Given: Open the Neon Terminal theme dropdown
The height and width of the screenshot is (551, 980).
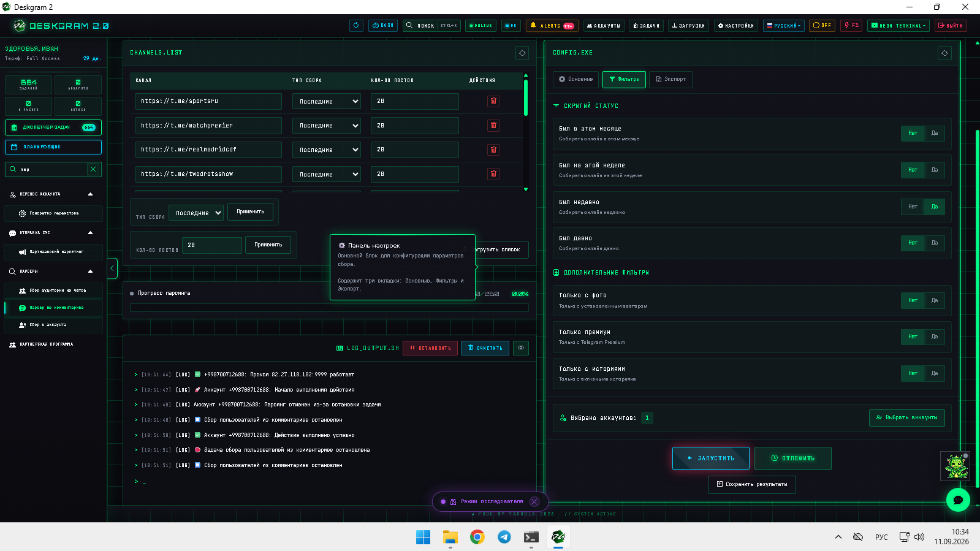Looking at the screenshot, I should pyautogui.click(x=898, y=26).
